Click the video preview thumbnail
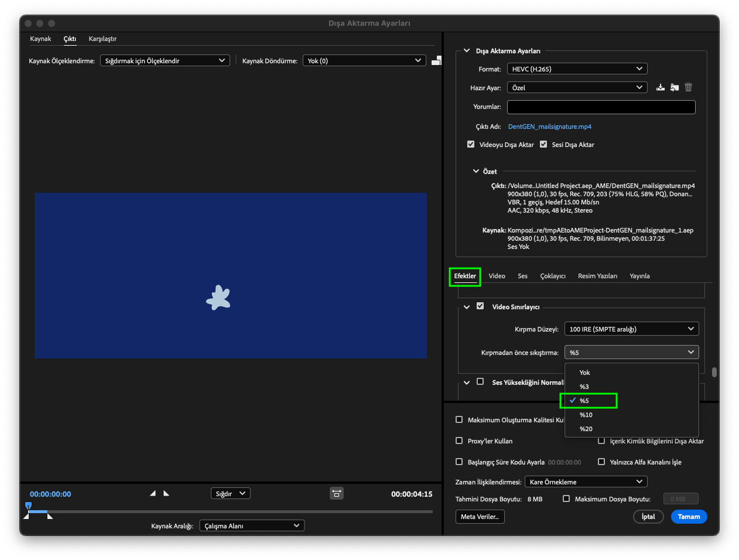Screen dimensions: 739x560 click(x=231, y=275)
